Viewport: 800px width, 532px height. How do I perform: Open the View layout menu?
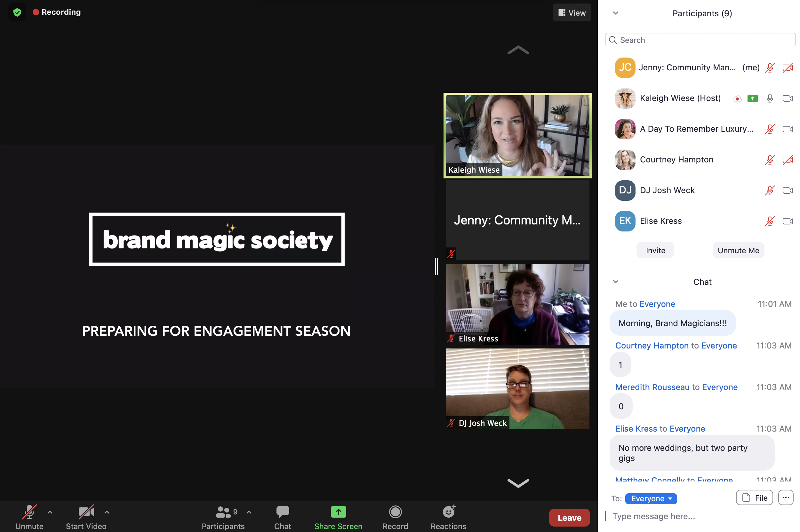coord(572,12)
